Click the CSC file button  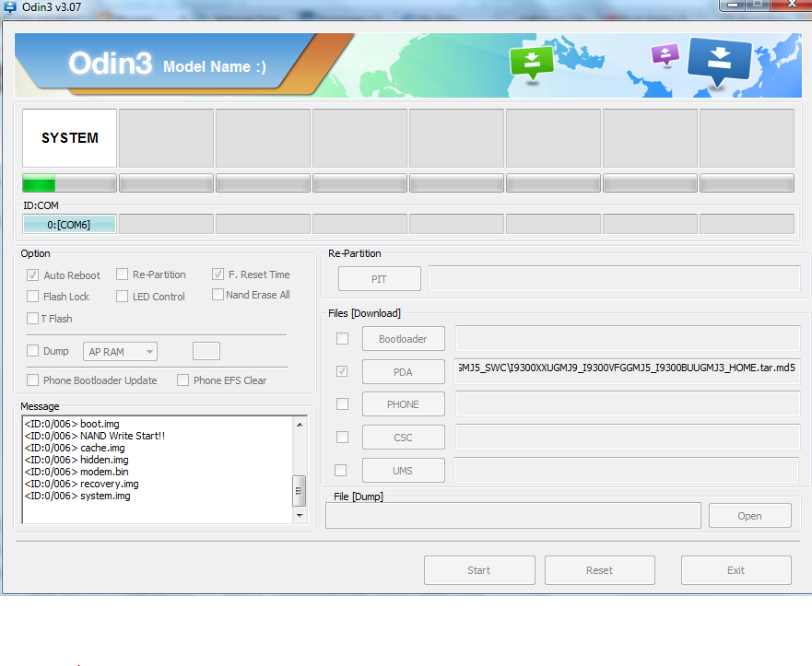point(404,438)
